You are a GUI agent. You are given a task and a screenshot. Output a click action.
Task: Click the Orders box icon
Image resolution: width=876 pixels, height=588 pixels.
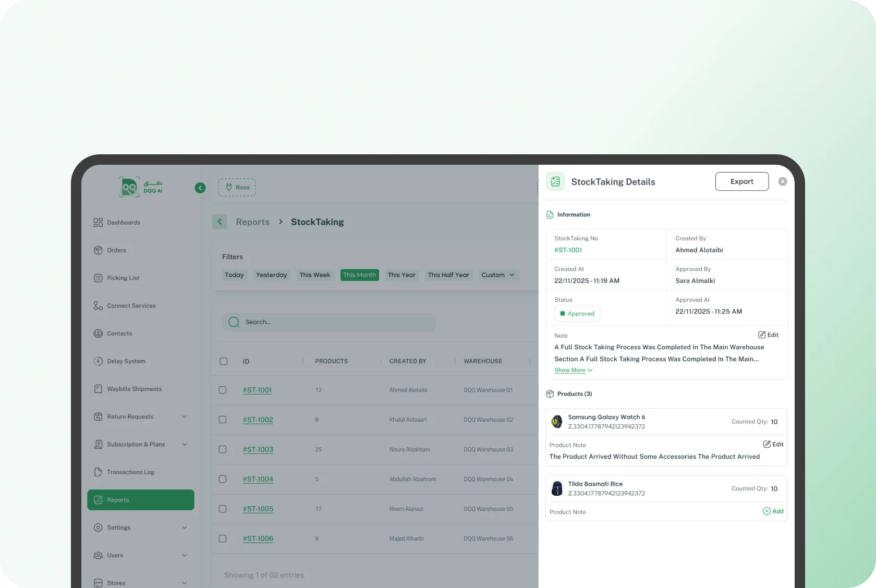point(98,250)
